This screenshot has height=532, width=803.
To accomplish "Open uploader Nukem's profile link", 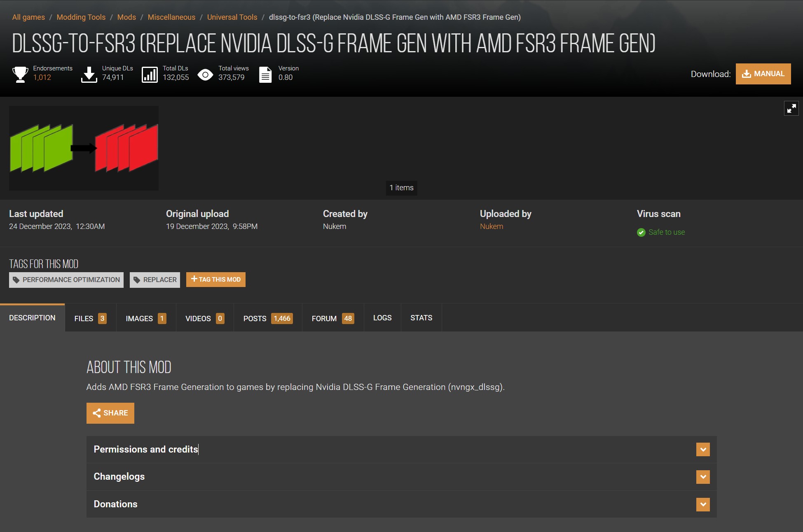I will [492, 226].
